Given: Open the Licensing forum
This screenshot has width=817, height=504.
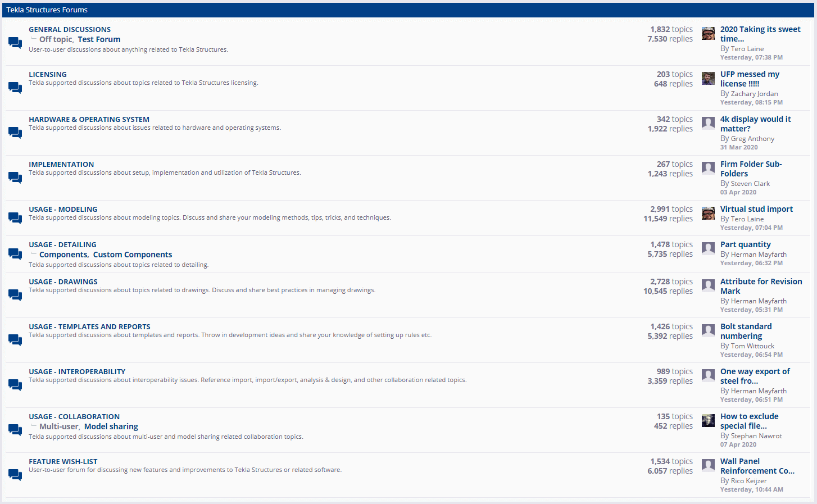Looking at the screenshot, I should [48, 75].
